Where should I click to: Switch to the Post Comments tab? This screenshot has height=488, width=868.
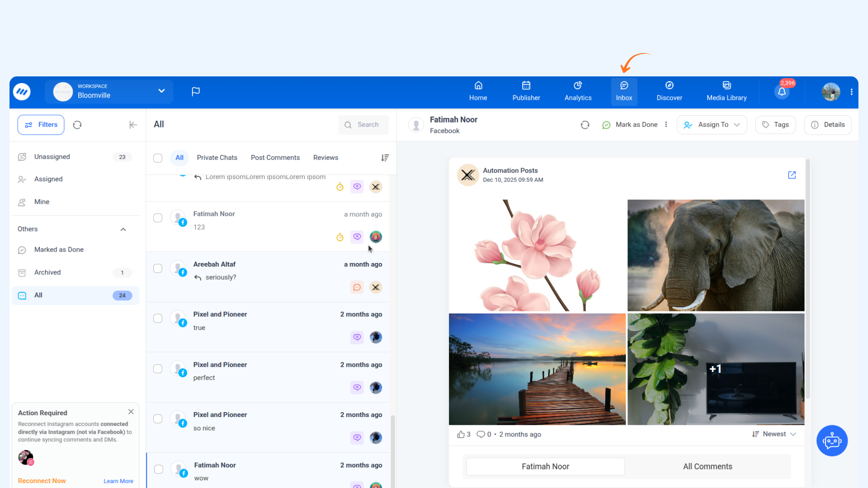pyautogui.click(x=275, y=158)
